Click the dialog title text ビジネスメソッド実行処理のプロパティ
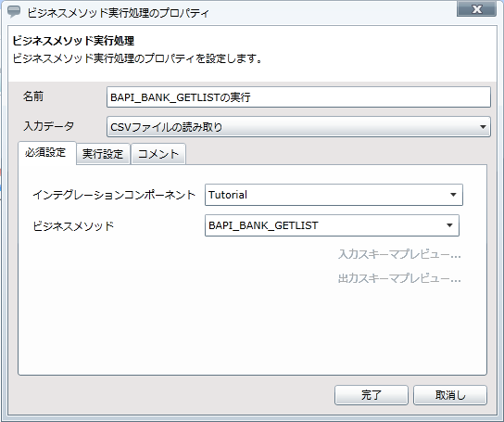The image size is (504, 422). point(118,13)
